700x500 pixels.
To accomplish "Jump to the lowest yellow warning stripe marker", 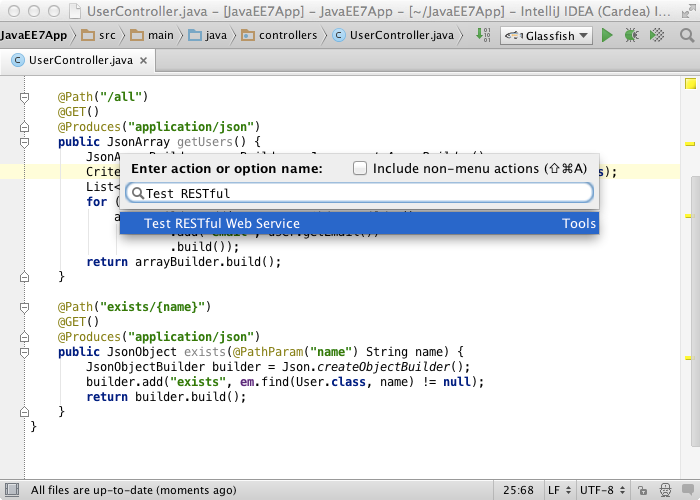I will point(690,358).
